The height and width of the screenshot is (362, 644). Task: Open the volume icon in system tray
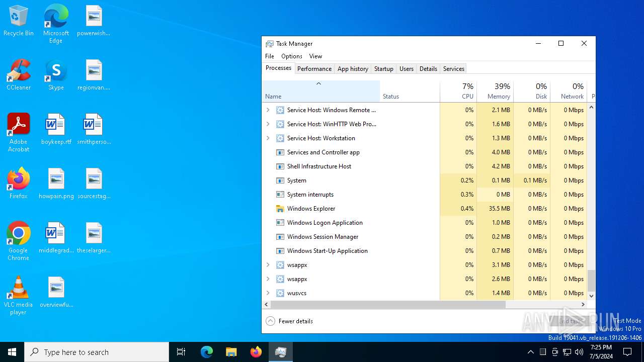tap(579, 352)
